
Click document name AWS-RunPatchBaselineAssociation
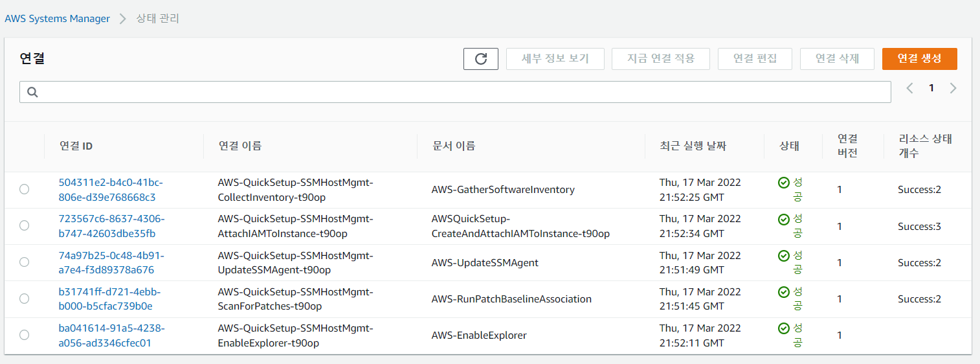(x=511, y=299)
